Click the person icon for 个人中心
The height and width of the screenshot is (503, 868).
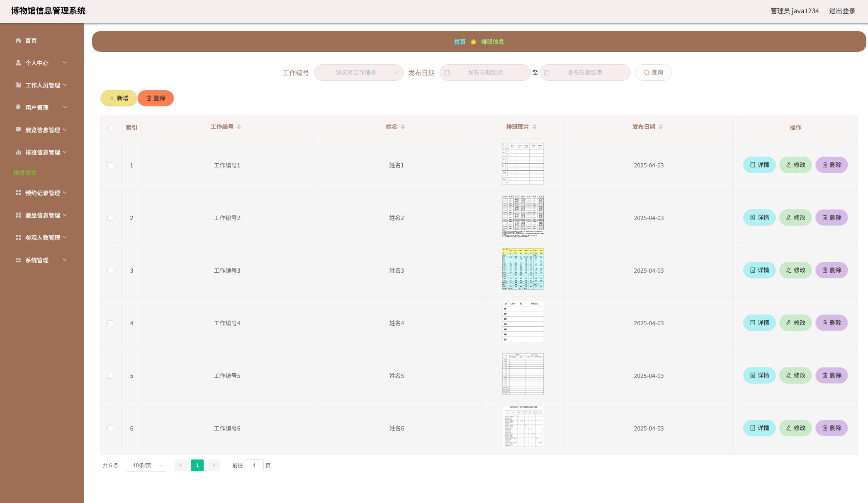18,63
